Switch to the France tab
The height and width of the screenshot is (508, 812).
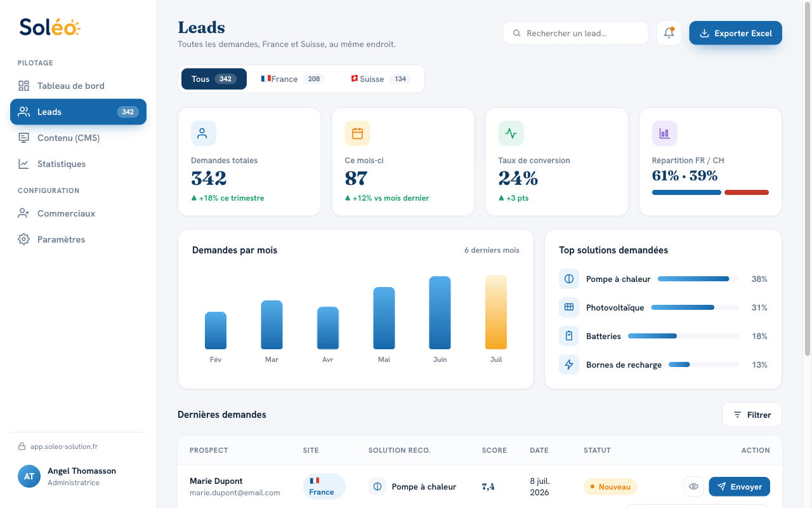tap(292, 79)
